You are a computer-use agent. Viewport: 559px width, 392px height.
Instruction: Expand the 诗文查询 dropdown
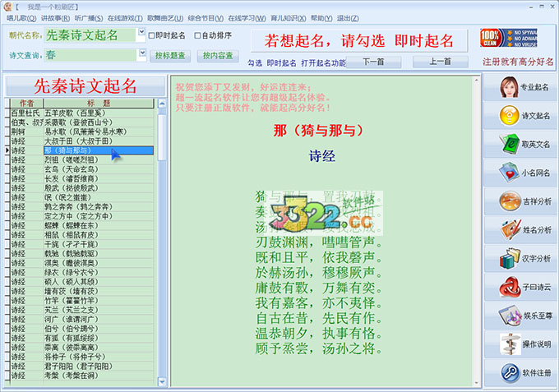[142, 53]
